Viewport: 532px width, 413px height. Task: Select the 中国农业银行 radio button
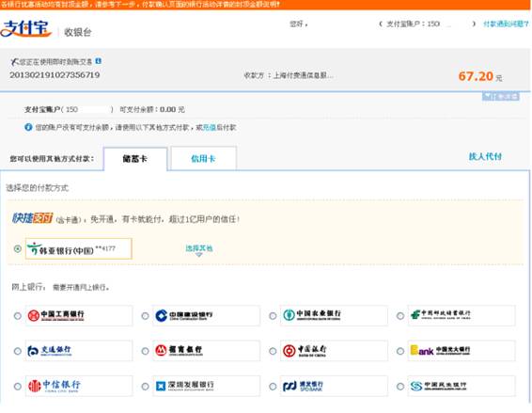coord(273,316)
